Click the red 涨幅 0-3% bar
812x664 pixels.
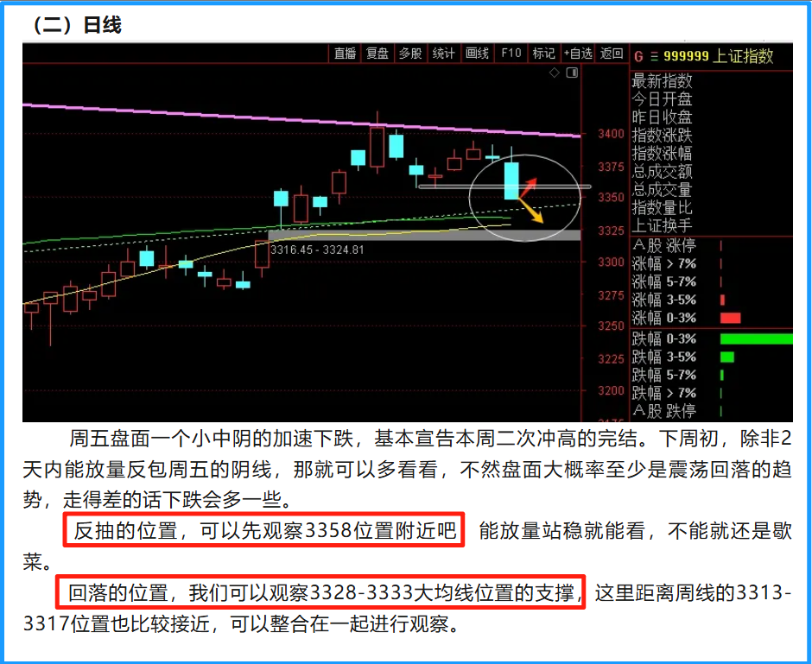coord(730,318)
